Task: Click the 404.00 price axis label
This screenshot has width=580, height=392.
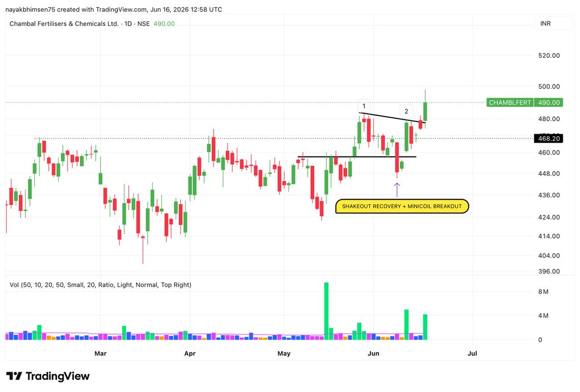Action: (549, 256)
